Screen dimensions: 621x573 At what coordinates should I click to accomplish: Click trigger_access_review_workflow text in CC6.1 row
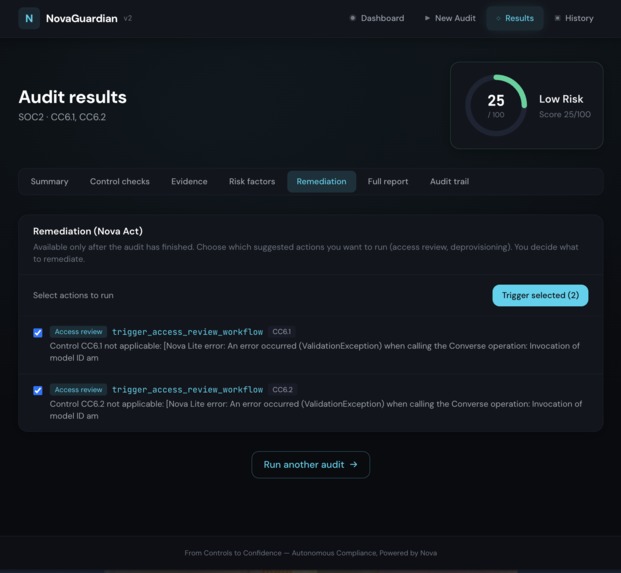pyautogui.click(x=187, y=332)
